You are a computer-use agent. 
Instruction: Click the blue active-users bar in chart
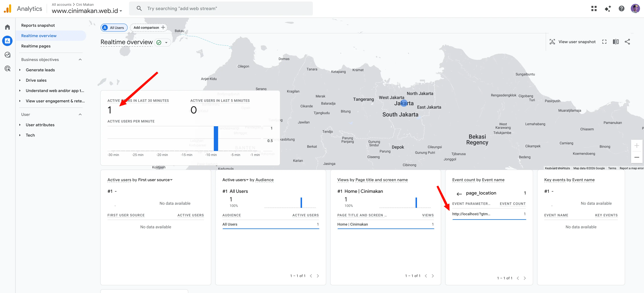tap(216, 138)
